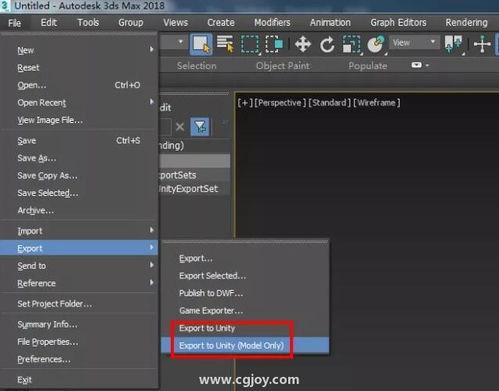The height and width of the screenshot is (391, 499).
Task: Open the selection filter dropdown arrow
Action: point(181,42)
